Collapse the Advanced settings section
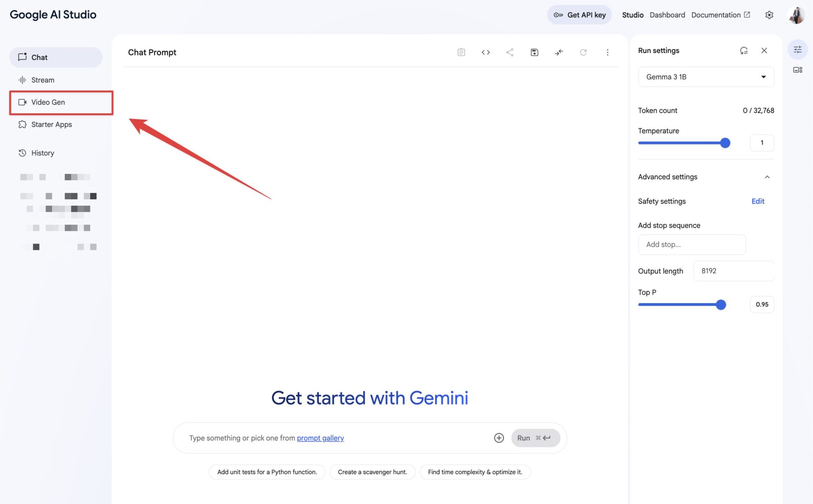This screenshot has width=813, height=504. point(706,177)
